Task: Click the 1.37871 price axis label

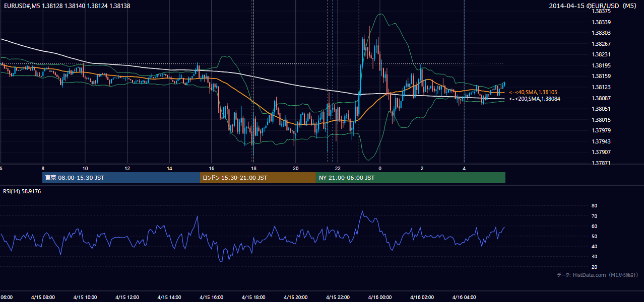Action: 601,163
